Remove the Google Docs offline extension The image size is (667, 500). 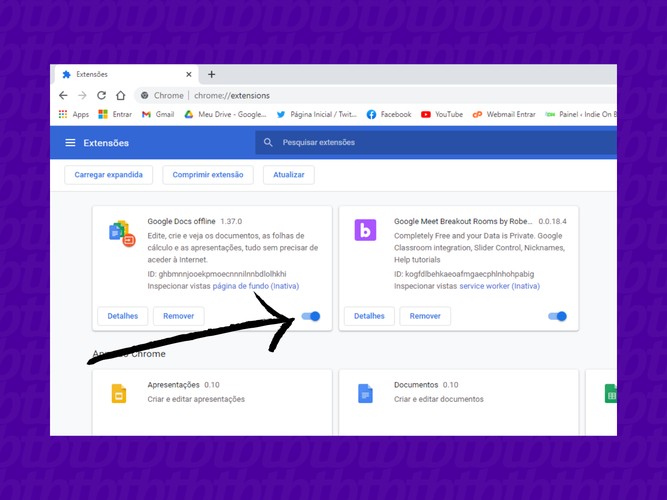pos(179,316)
